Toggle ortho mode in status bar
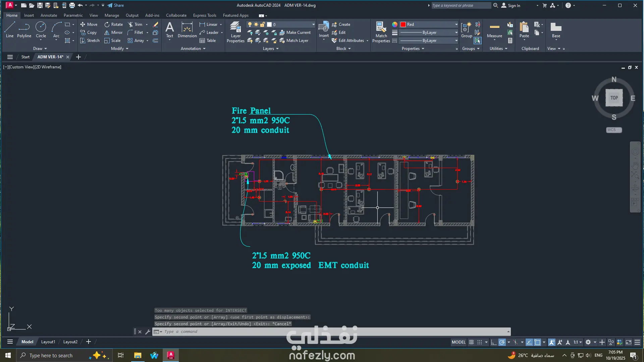 pos(494,342)
